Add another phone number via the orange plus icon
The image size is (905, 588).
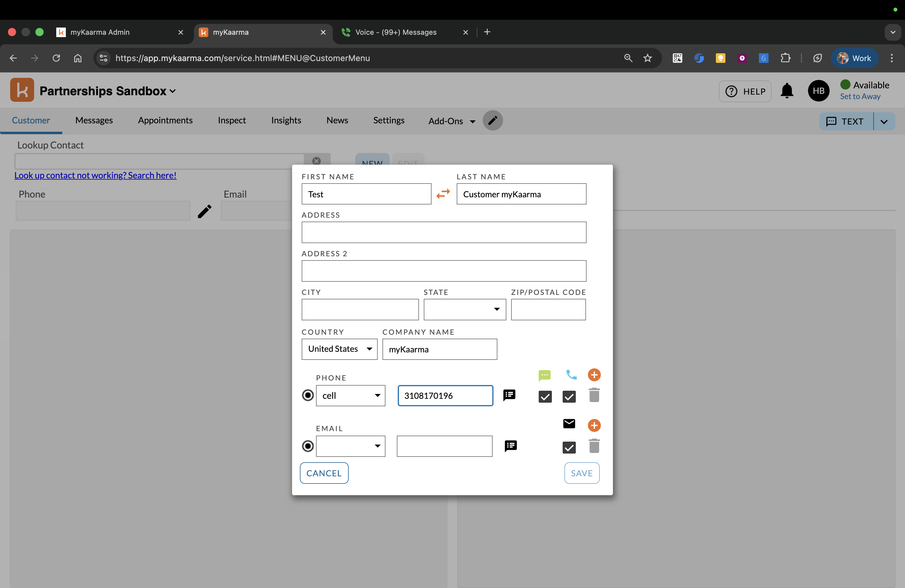click(594, 375)
